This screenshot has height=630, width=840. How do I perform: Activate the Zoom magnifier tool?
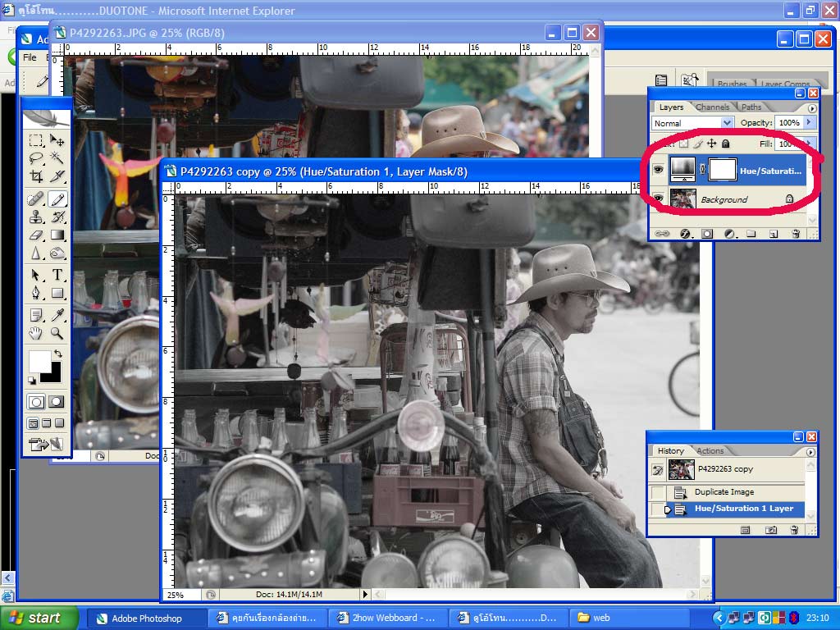coord(57,333)
